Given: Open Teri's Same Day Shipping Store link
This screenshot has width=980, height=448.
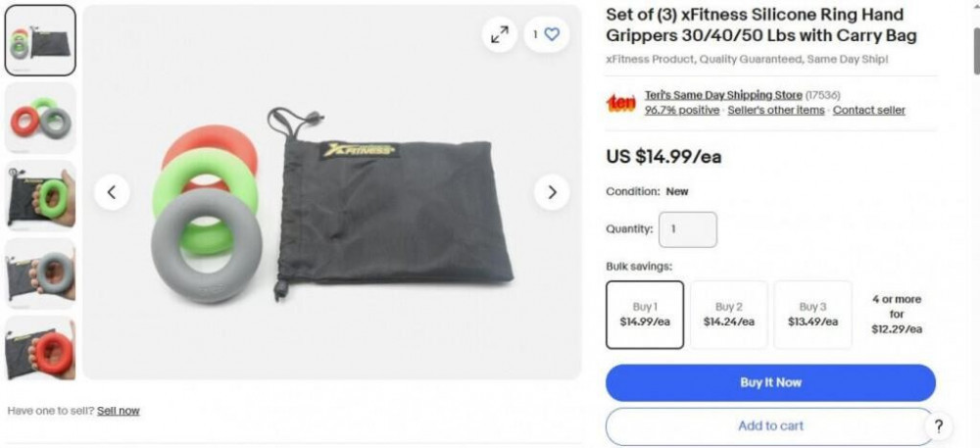Looking at the screenshot, I should [x=723, y=95].
